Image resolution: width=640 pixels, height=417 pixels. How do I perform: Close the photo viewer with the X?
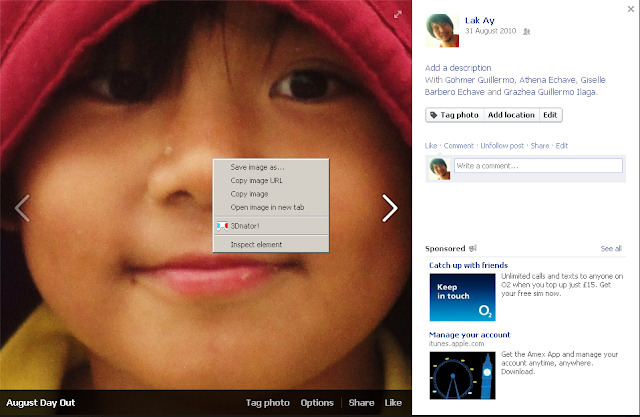click(631, 9)
